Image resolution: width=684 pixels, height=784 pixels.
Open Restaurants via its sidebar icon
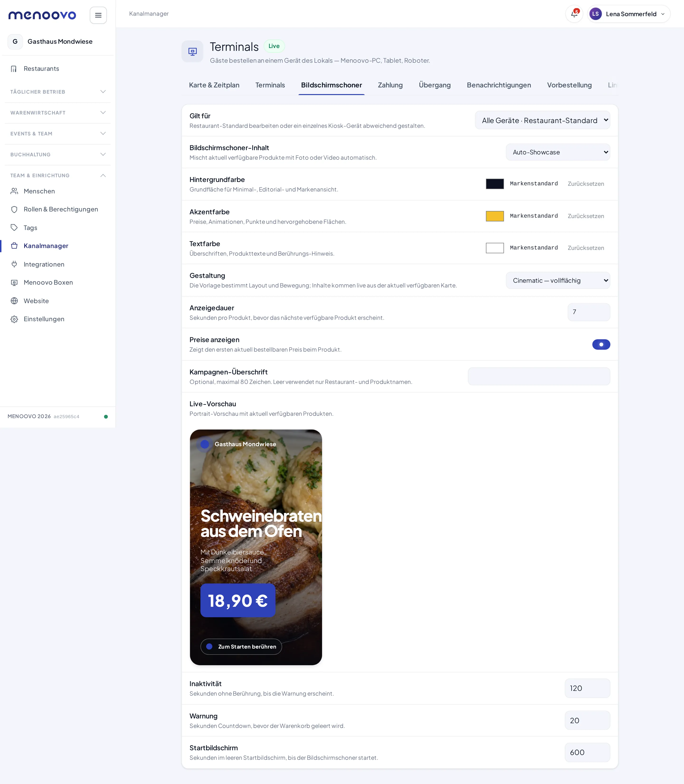(14, 69)
